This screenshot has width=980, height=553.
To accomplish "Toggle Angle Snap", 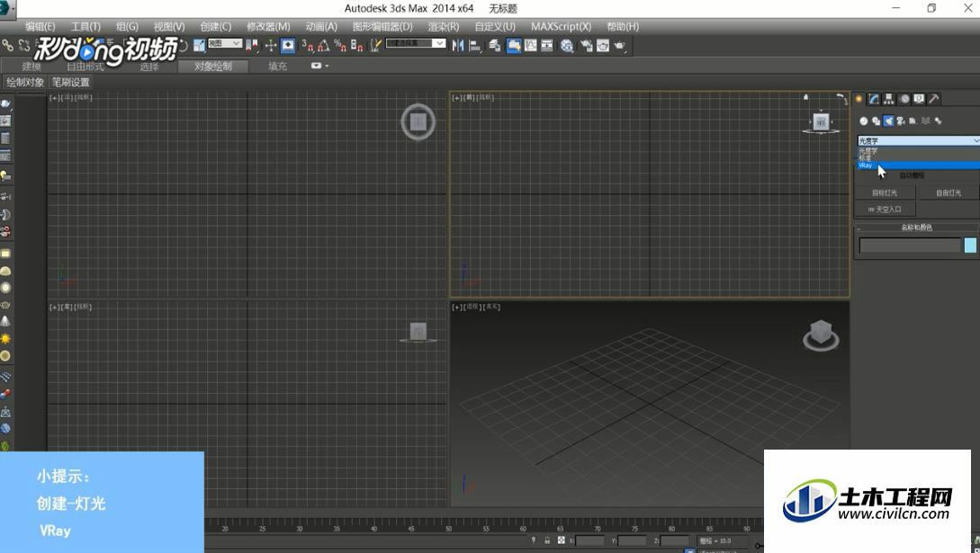I will 324,46.
